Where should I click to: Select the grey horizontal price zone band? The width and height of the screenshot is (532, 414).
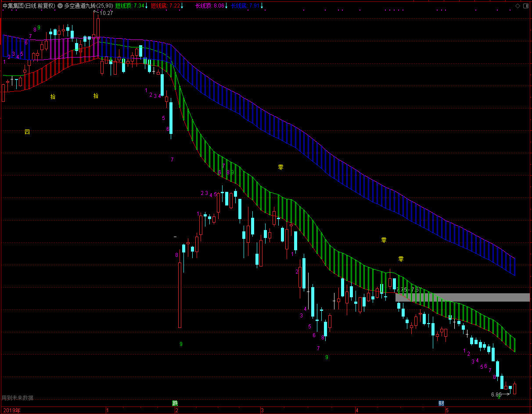[463, 297]
